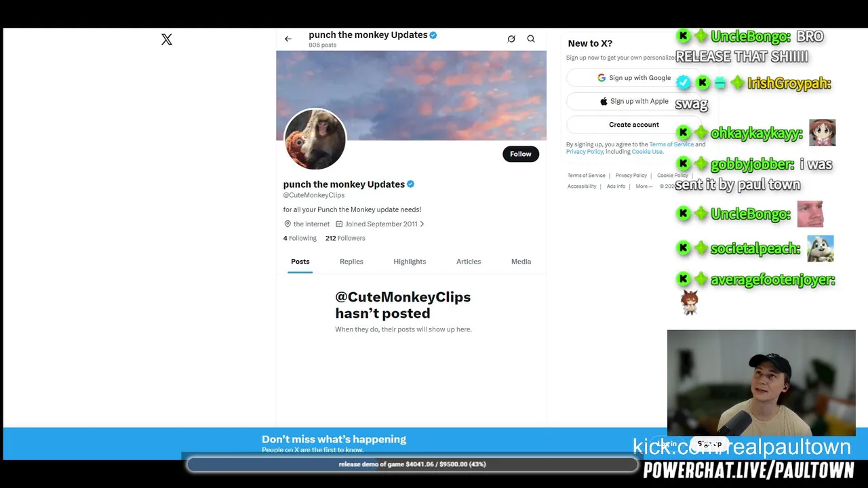This screenshot has width=868, height=488.
Task: Open the monkey profile picture
Action: pyautogui.click(x=315, y=139)
